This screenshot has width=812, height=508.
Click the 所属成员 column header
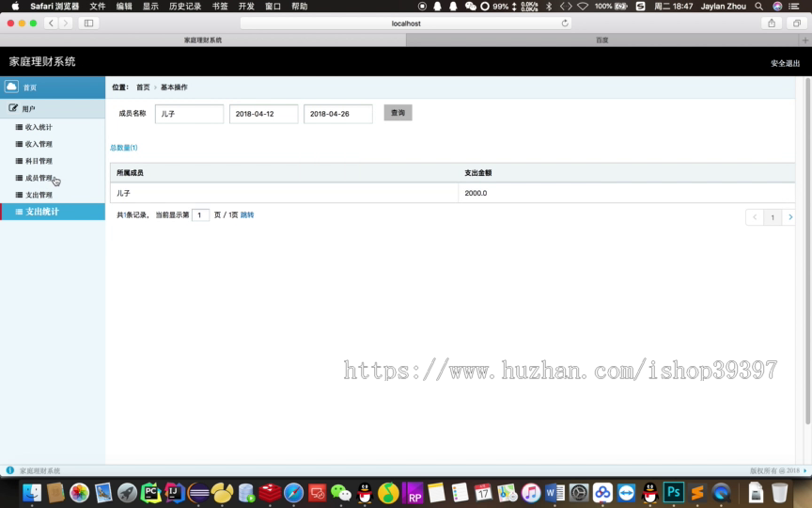pyautogui.click(x=285, y=172)
